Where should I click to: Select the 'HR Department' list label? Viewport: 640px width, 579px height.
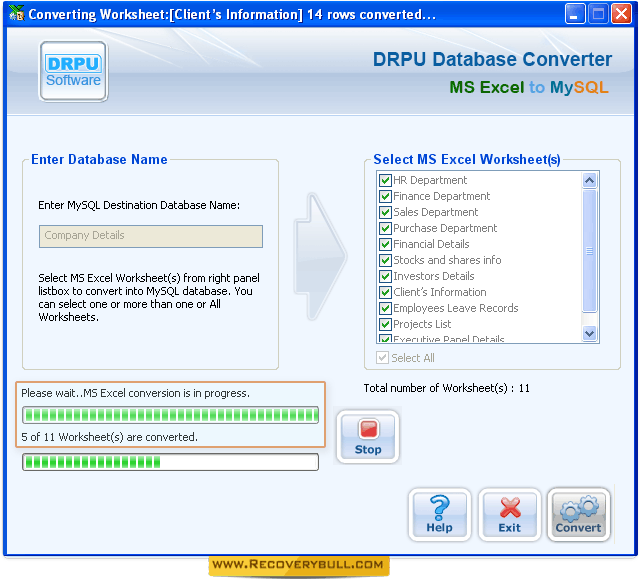pyautogui.click(x=430, y=180)
